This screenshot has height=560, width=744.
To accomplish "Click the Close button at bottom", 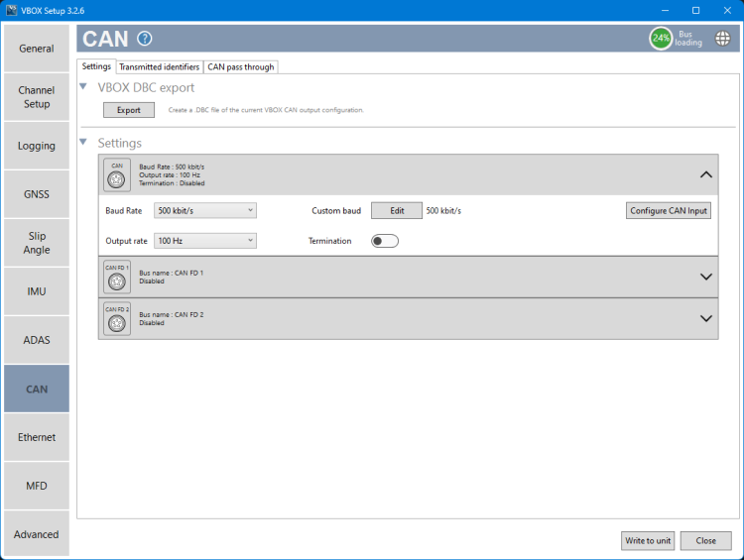I will coord(705,540).
